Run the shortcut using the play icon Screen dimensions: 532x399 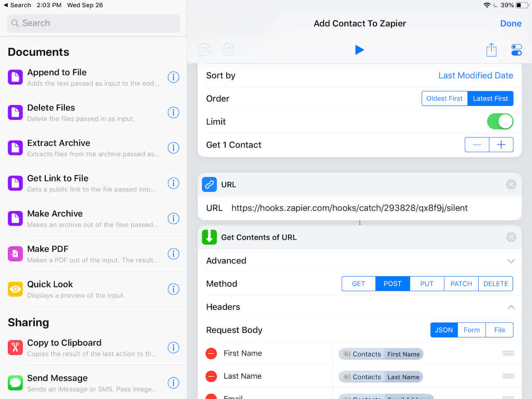360,50
